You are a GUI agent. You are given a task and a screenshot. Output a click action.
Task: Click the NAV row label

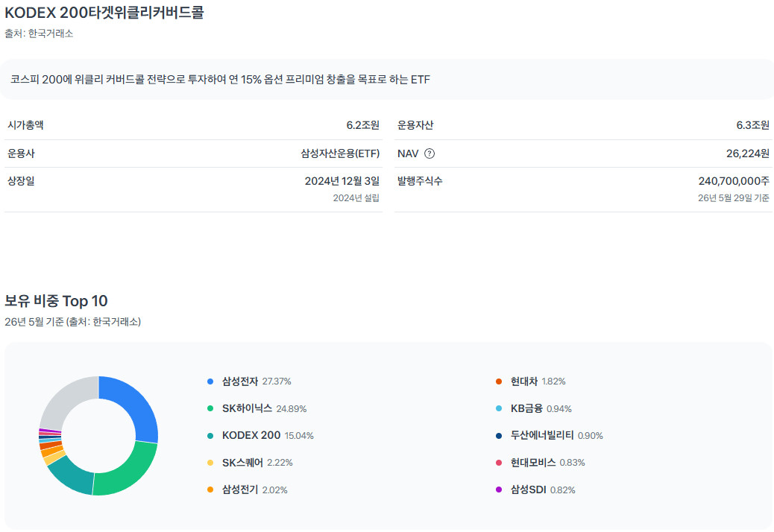coord(408,153)
